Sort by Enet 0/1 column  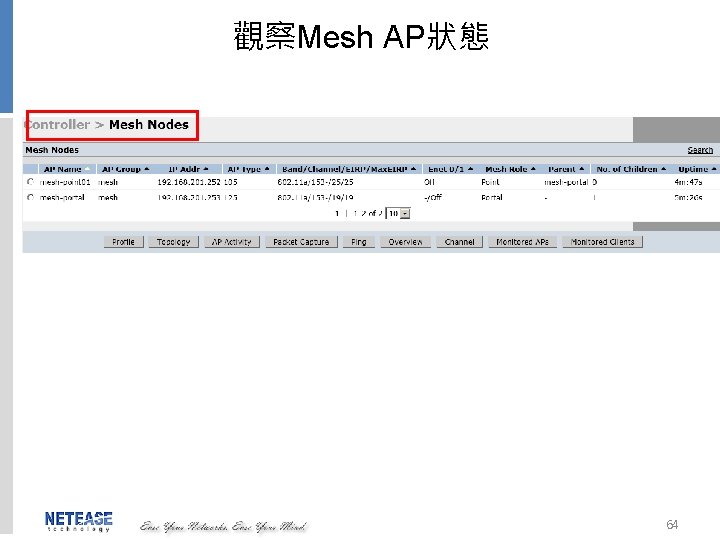coord(450,169)
